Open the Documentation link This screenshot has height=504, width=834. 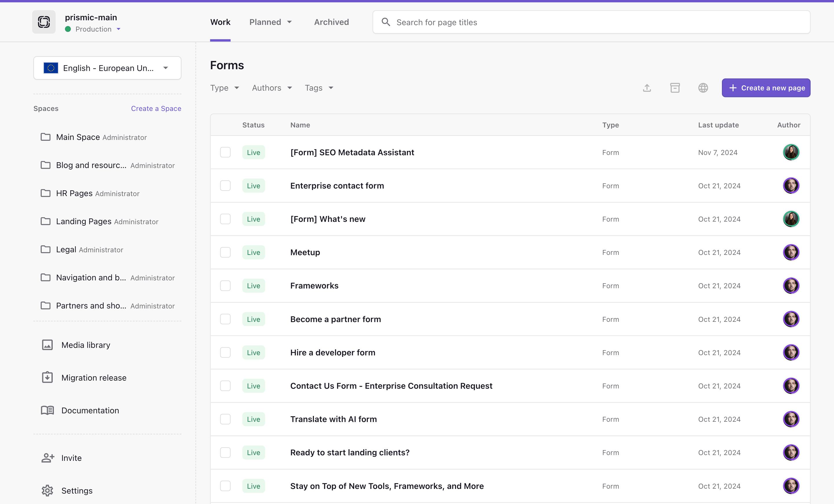point(90,410)
